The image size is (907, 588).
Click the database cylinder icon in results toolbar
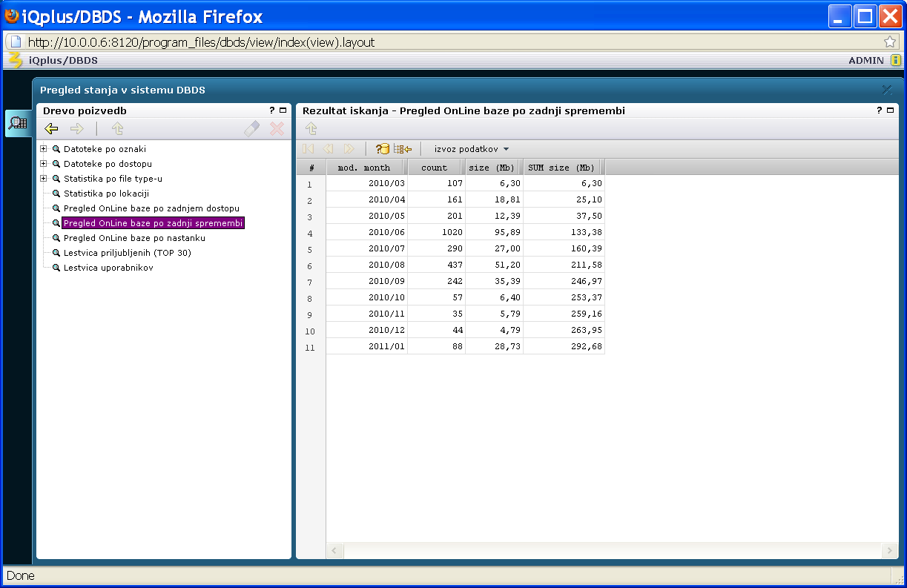(x=382, y=149)
